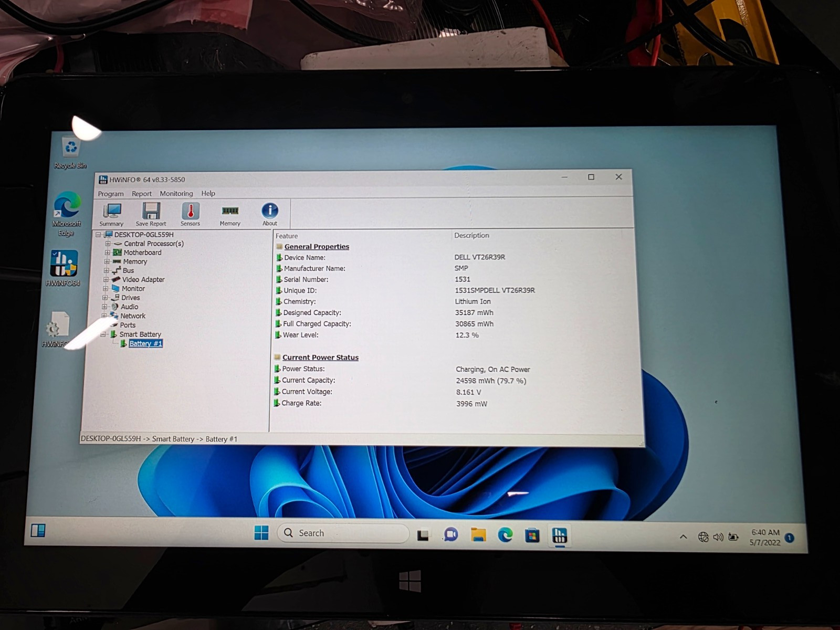Click the Current Power Status heading
The image size is (840, 630).
pos(320,358)
